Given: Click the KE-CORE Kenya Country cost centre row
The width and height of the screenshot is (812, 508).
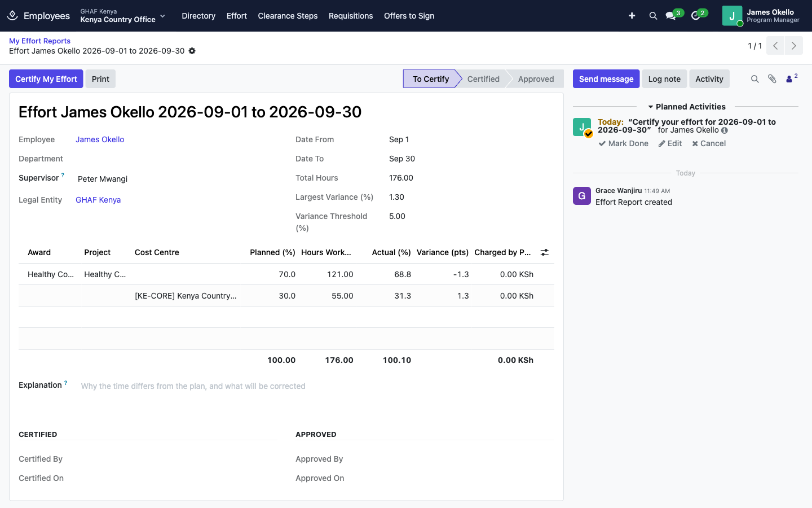Looking at the screenshot, I should point(286,296).
